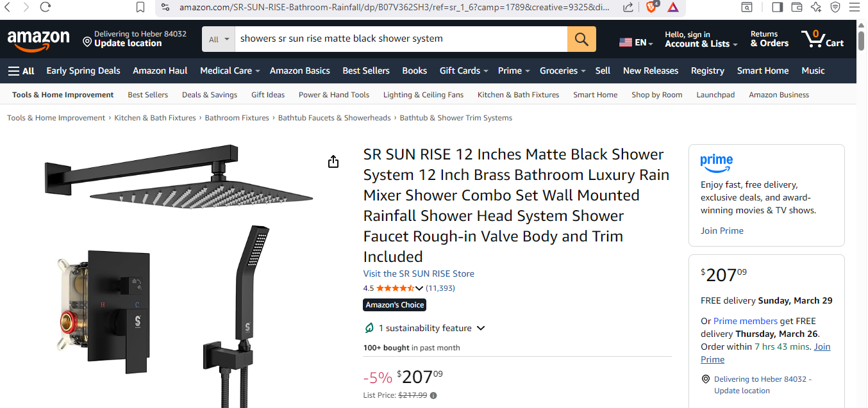Click the Amazon search text field
Image resolution: width=868 pixels, height=408 pixels.
[401, 39]
